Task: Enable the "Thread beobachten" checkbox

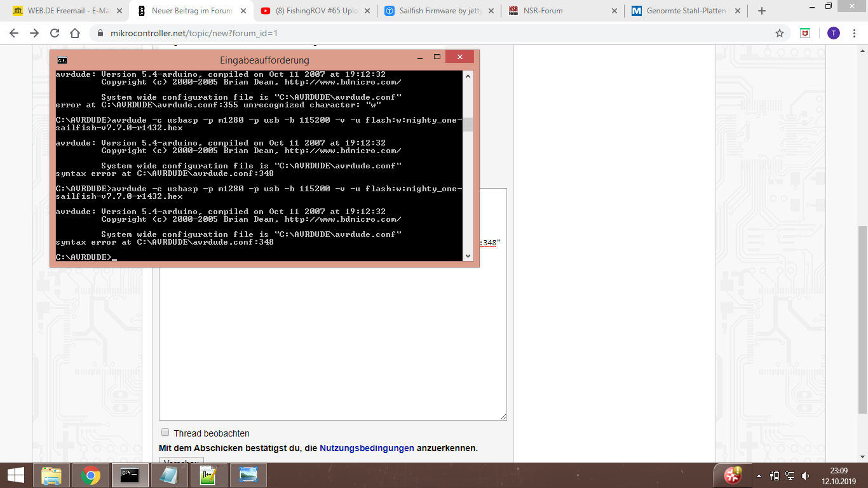Action: [165, 431]
